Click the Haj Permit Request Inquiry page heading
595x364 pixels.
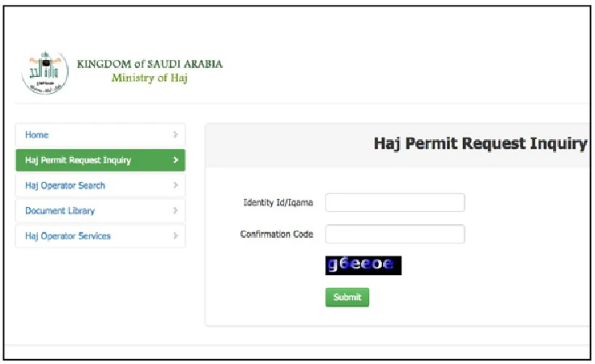[480, 144]
